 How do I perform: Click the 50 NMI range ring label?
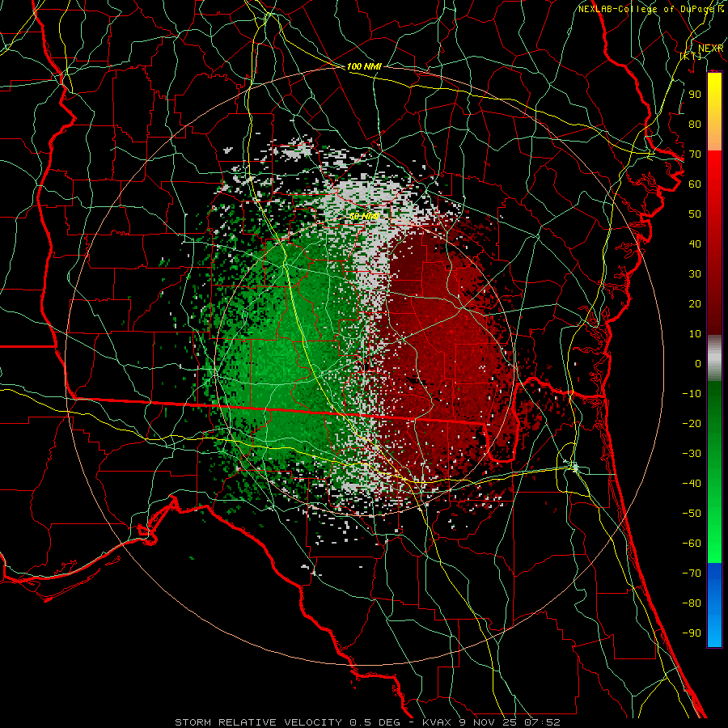pos(364,216)
